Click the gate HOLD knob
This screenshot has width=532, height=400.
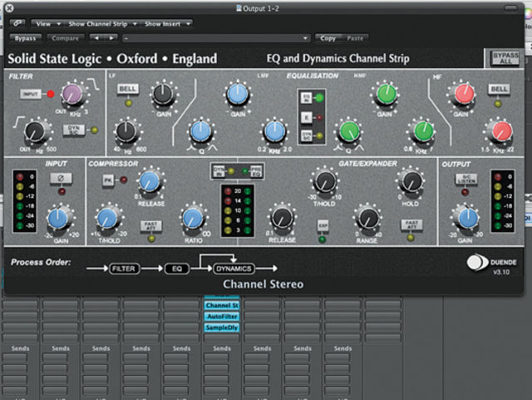pyautogui.click(x=411, y=181)
